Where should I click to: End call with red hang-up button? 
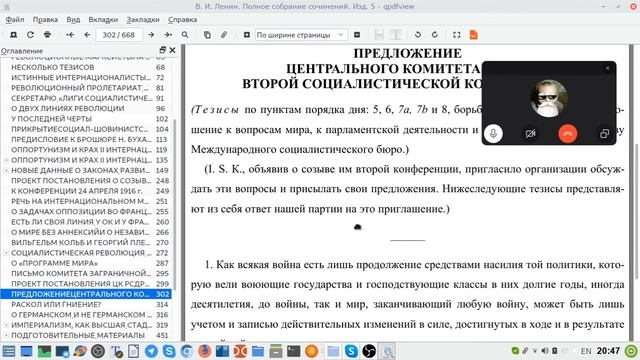pos(567,133)
